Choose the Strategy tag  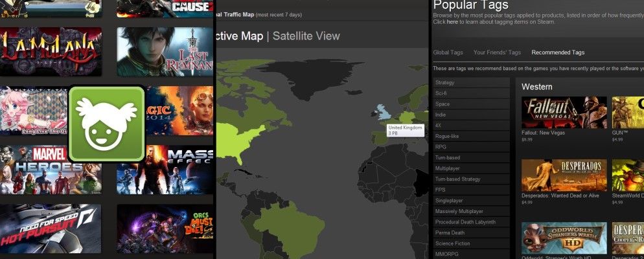tap(472, 82)
